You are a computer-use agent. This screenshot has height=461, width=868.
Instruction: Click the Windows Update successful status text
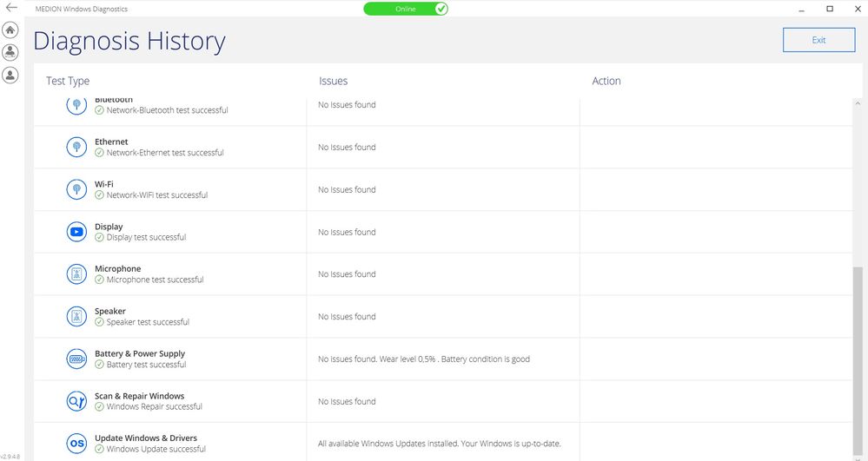pos(156,449)
